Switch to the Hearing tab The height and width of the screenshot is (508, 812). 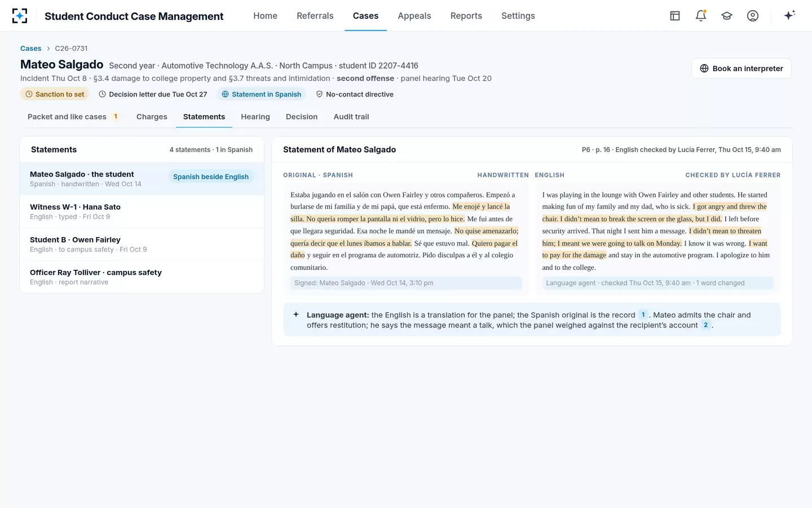255,117
